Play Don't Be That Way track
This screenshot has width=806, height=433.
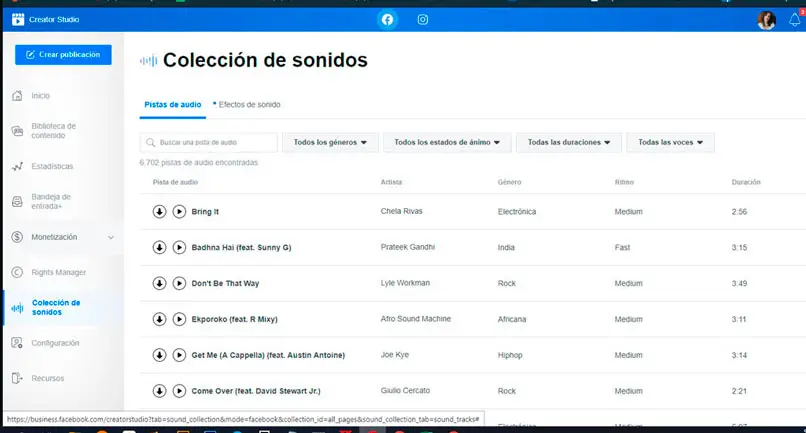pyautogui.click(x=179, y=283)
